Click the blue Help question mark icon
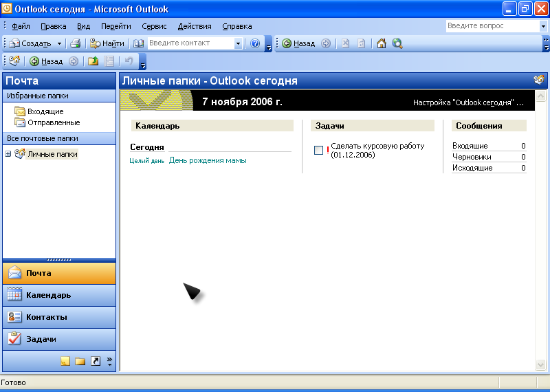 pos(255,43)
